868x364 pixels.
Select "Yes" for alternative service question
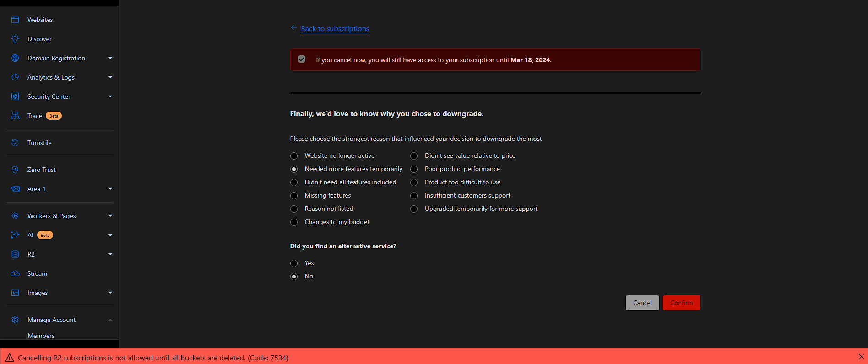pyautogui.click(x=294, y=263)
